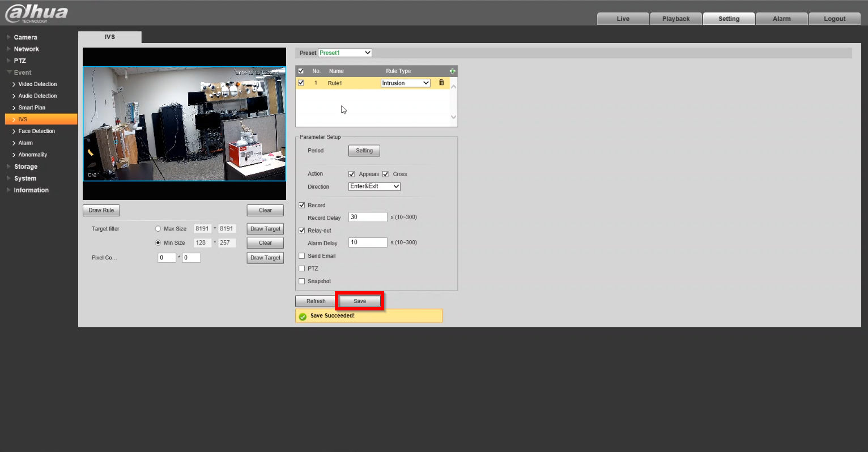Click the camera video preview

click(184, 123)
